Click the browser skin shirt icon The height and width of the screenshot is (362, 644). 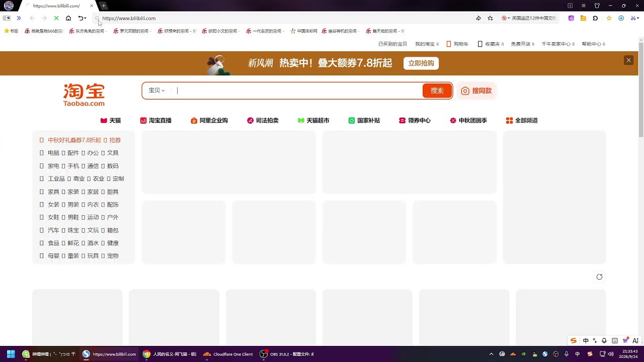[597, 6]
